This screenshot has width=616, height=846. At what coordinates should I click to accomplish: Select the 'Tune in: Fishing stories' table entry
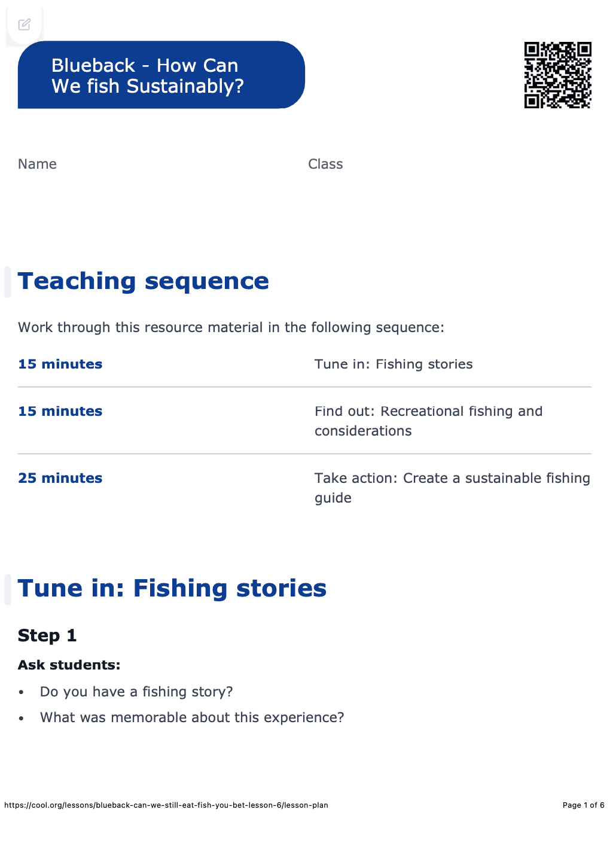(x=394, y=364)
